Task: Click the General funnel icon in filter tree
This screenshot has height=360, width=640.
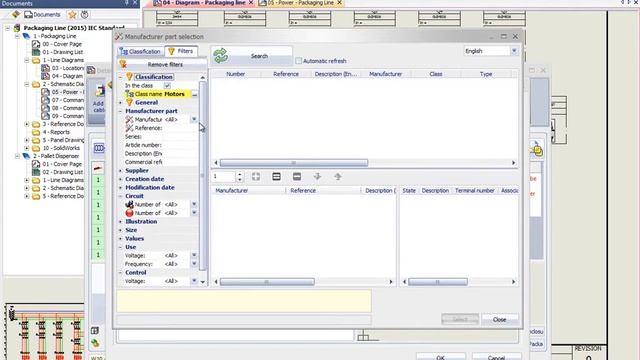Action: [x=129, y=102]
